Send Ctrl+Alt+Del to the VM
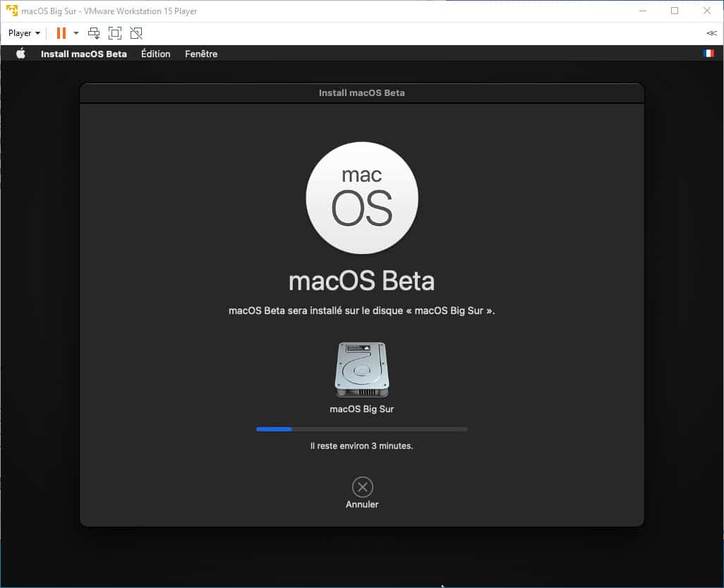724x588 pixels. tap(94, 33)
